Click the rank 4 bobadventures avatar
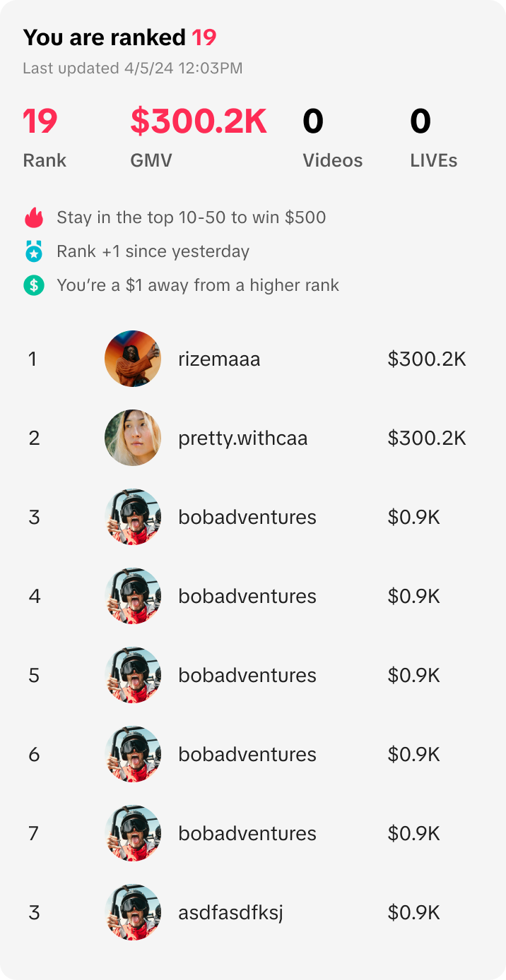Image resolution: width=506 pixels, height=980 pixels. (133, 596)
